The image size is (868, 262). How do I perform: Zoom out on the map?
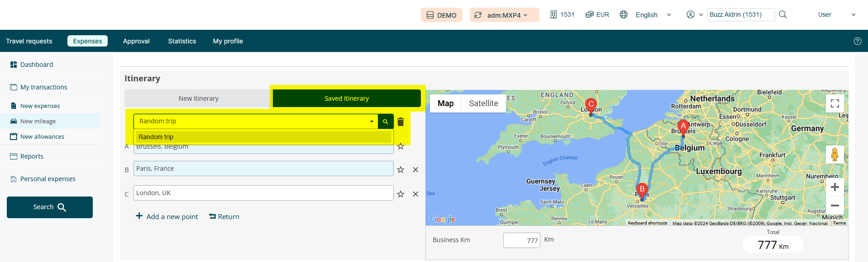point(835,206)
